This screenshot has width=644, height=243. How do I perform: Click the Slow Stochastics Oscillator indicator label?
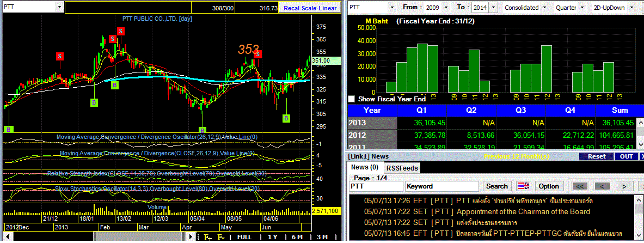tap(157, 189)
